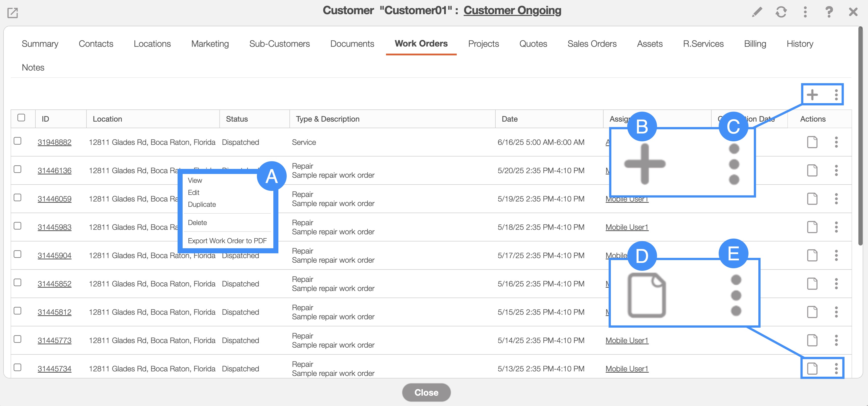Switch to the Sales Orders tab

click(592, 44)
